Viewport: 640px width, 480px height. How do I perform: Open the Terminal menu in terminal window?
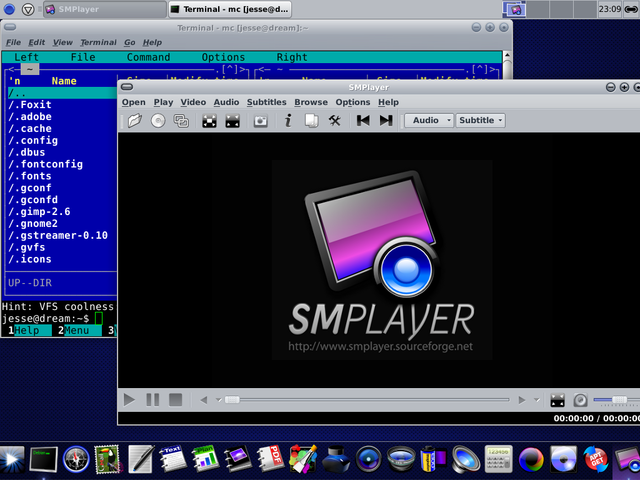98,42
